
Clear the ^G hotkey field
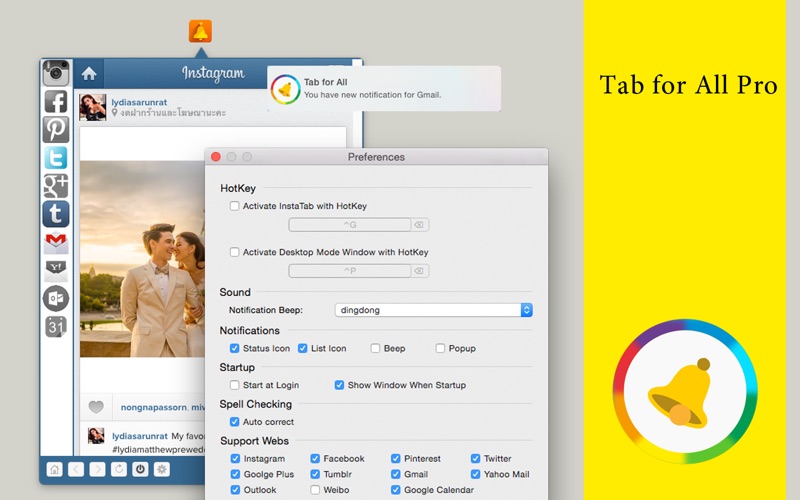[419, 224]
